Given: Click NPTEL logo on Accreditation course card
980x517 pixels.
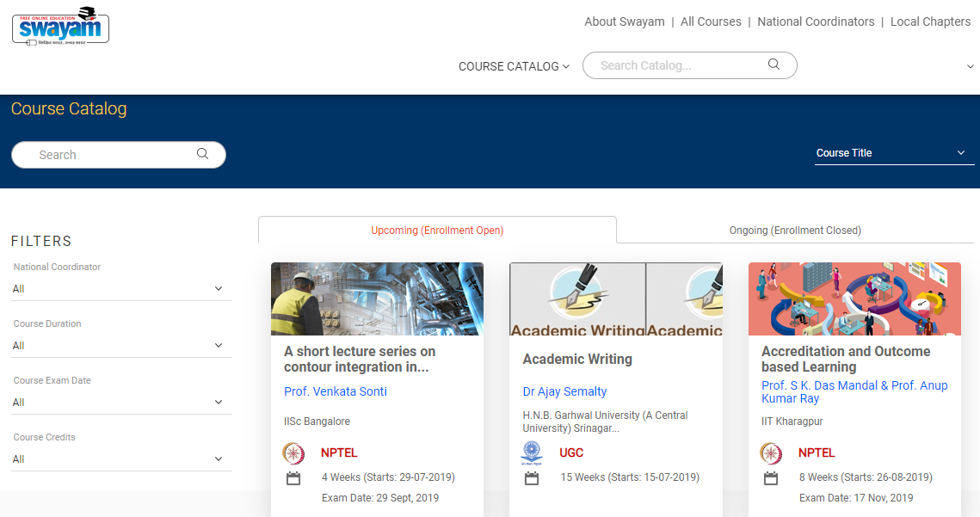Looking at the screenshot, I should tap(770, 453).
